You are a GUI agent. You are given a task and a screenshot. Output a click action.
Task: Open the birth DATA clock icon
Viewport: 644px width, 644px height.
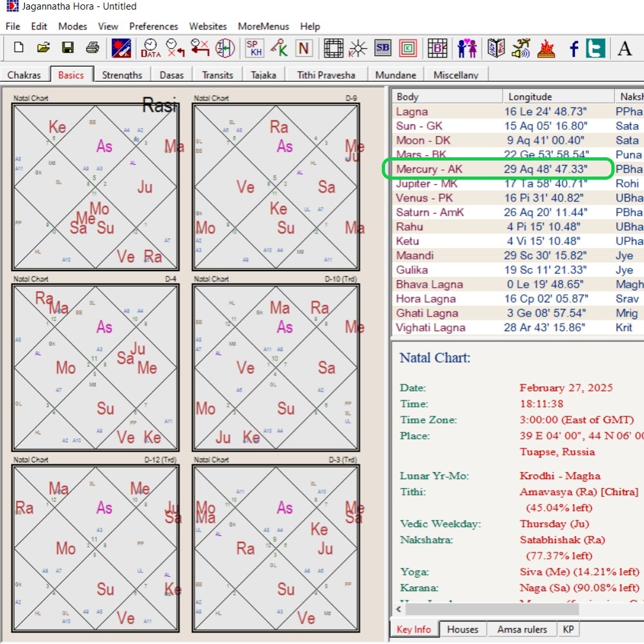tap(150, 48)
